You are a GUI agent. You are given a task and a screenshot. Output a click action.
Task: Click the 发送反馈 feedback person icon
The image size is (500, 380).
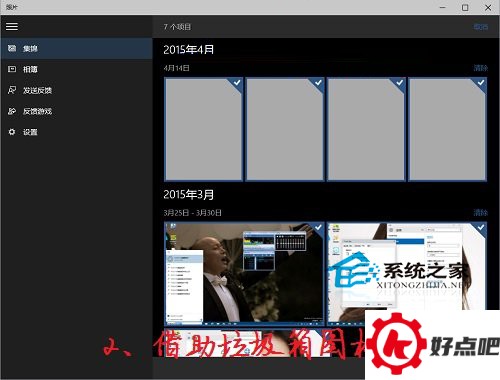12,90
